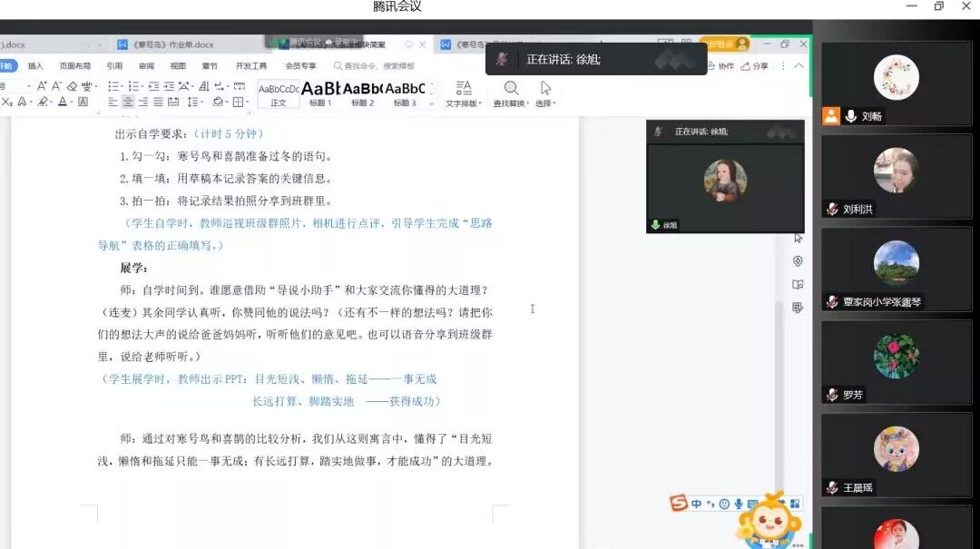Screen dimensions: 980x549
Task: Toggle Sogou Chinese/English input mode
Action: coord(696,504)
